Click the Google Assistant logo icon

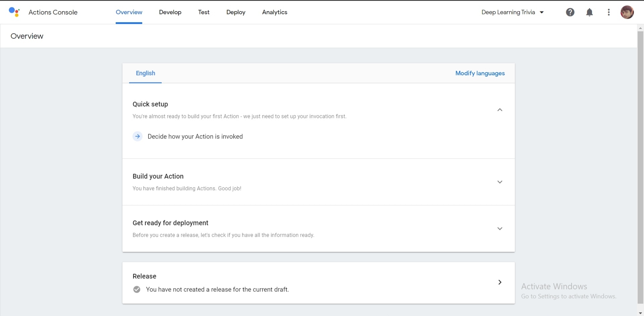point(14,12)
